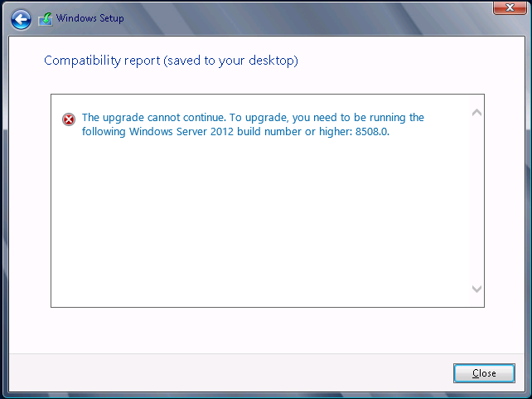Viewport: 532px width, 399px height.
Task: Click the empty footer bar beside Close
Action: (230, 373)
